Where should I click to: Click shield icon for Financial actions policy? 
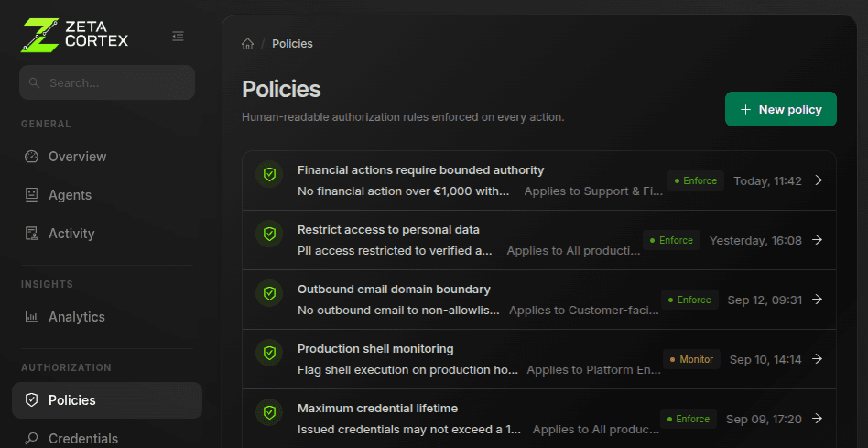tap(269, 174)
